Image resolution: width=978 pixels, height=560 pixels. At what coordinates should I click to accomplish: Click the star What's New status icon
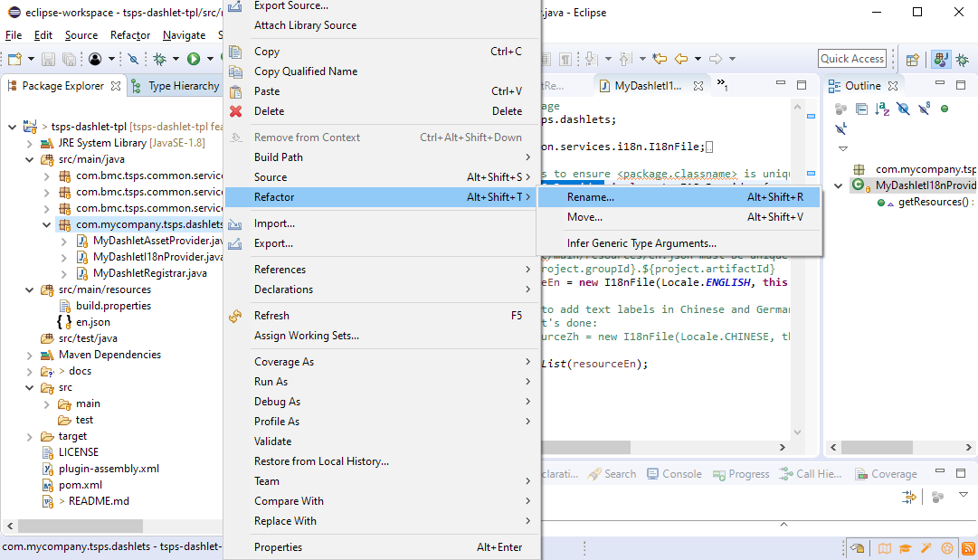[x=947, y=548]
